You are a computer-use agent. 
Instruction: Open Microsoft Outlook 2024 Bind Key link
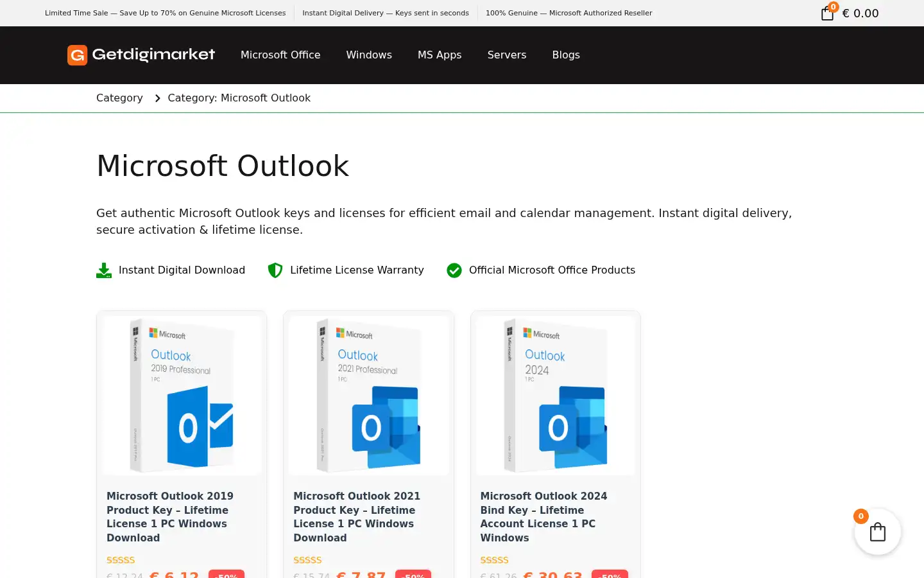click(543, 517)
